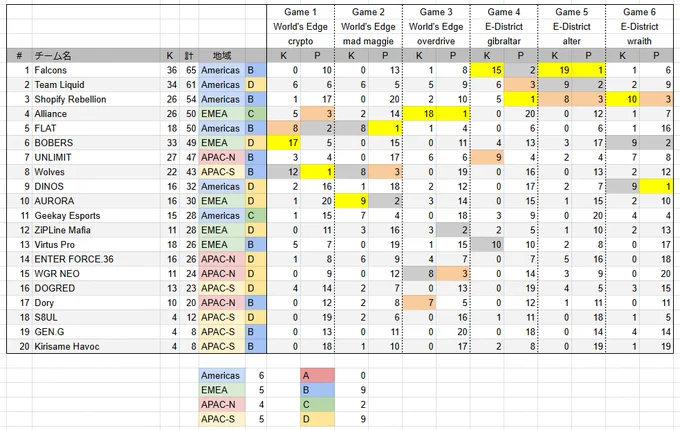This screenshot has width=680, height=430.
Task: Click UNLIMIT region cell APAC-N
Action: [222, 157]
